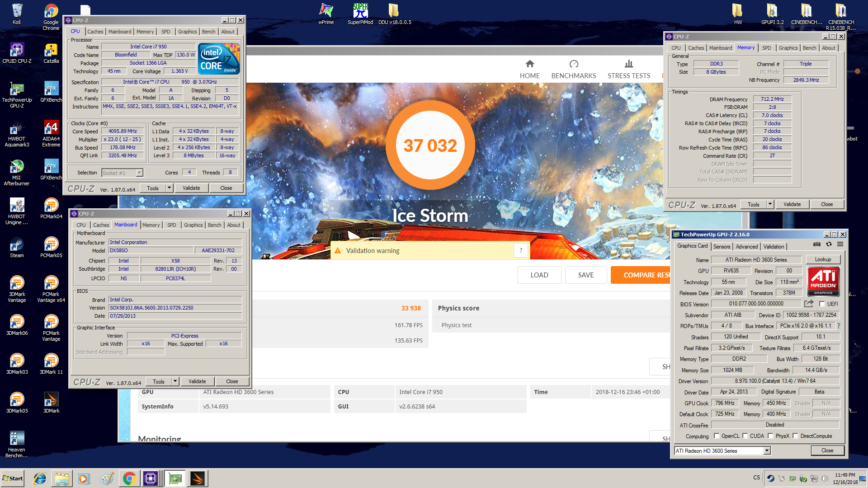Open Internet Explorer from the taskbar
The image size is (868, 488).
point(40,479)
